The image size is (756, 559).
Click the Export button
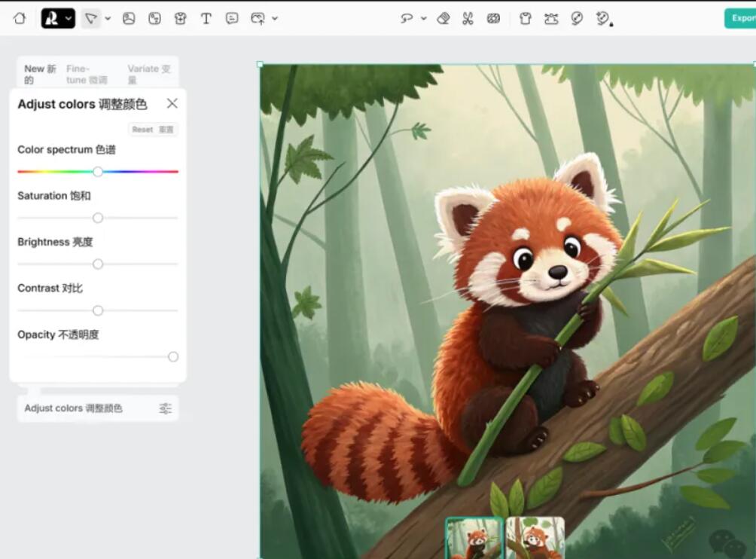click(740, 18)
